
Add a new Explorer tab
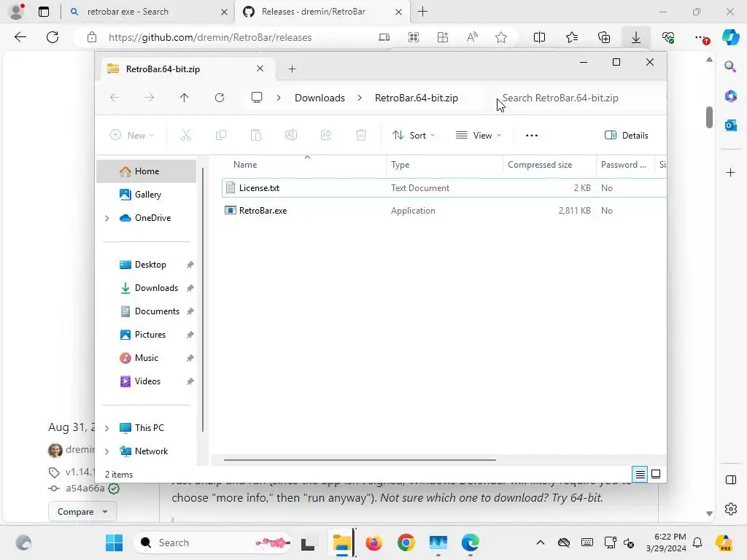292,69
